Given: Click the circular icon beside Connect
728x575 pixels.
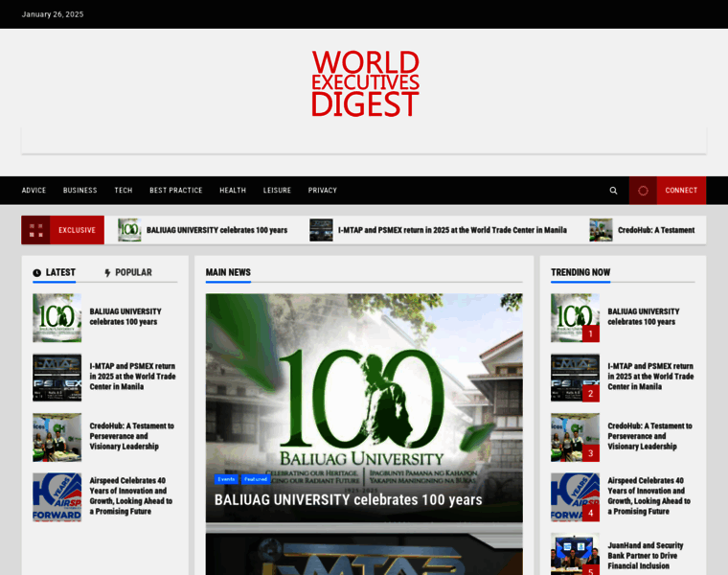Looking at the screenshot, I should tap(643, 191).
